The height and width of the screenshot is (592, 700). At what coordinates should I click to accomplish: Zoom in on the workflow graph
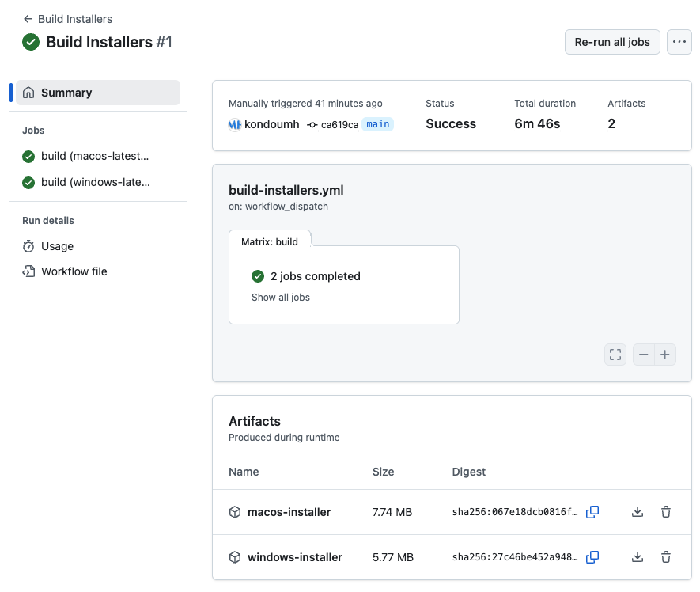pos(665,355)
